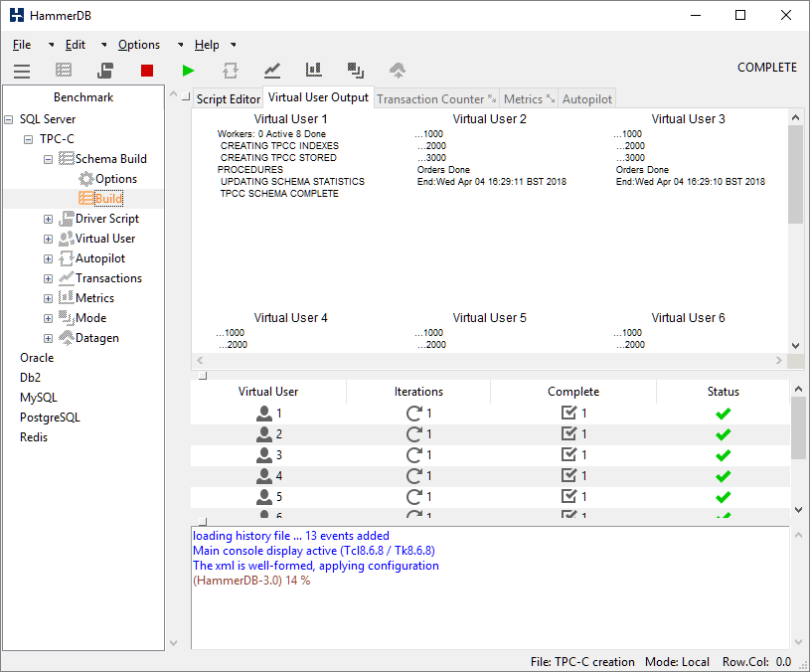Click the Datagen tree icon

[67, 338]
